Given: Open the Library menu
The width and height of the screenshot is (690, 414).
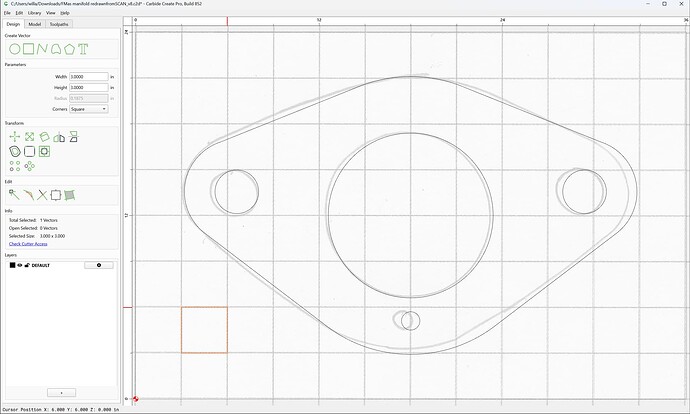Looking at the screenshot, I should click(x=34, y=13).
